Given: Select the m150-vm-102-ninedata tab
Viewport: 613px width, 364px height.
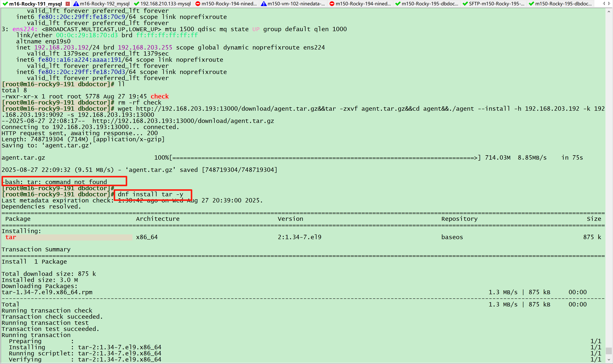Looking at the screenshot, I should click(293, 4).
